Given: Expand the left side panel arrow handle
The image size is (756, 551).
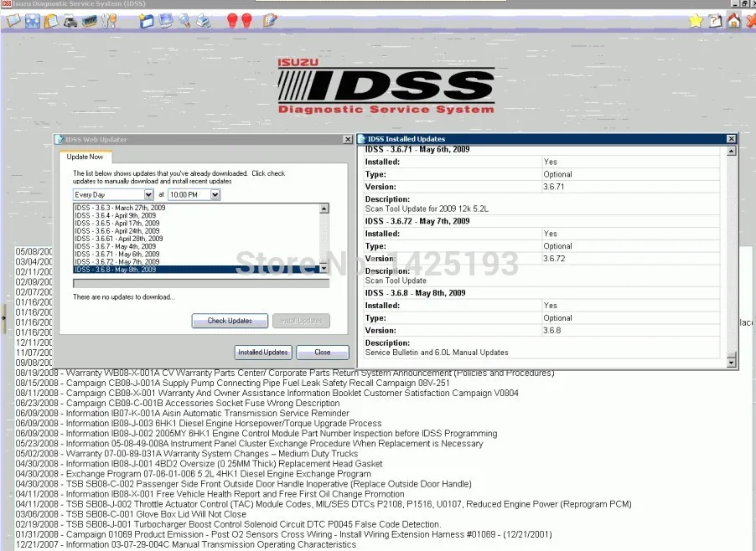Looking at the screenshot, I should (3, 318).
